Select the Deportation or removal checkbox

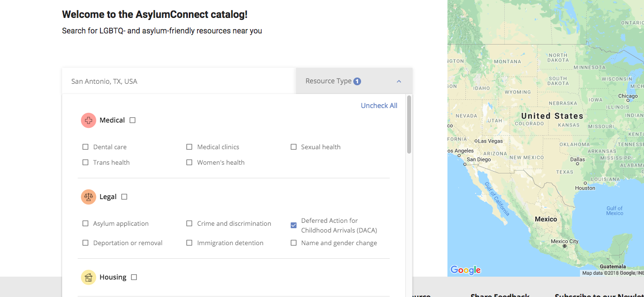85,243
